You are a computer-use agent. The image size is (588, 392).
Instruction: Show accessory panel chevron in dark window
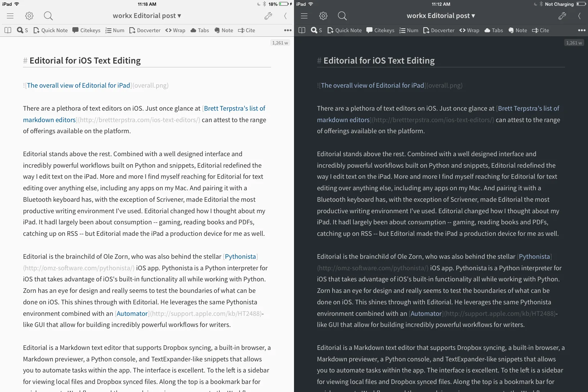[x=579, y=16]
